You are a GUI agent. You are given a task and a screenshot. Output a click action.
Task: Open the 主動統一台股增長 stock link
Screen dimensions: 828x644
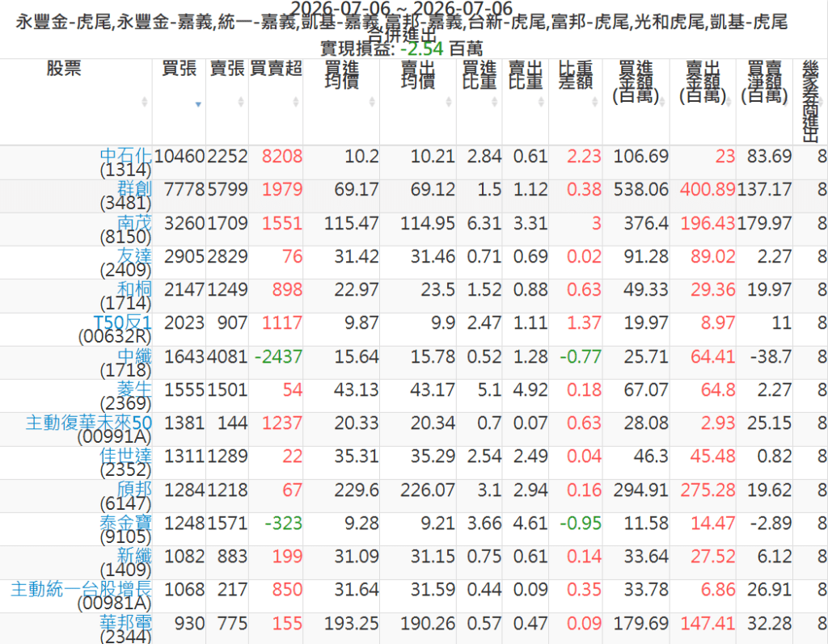(82, 589)
